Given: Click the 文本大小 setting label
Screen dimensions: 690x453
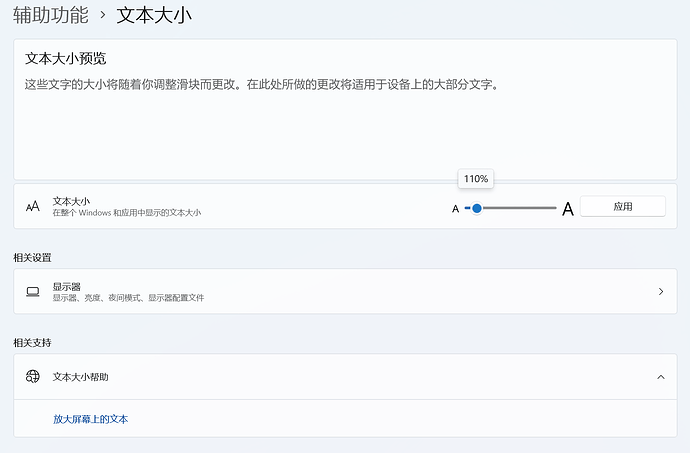Looking at the screenshot, I should [71, 201].
